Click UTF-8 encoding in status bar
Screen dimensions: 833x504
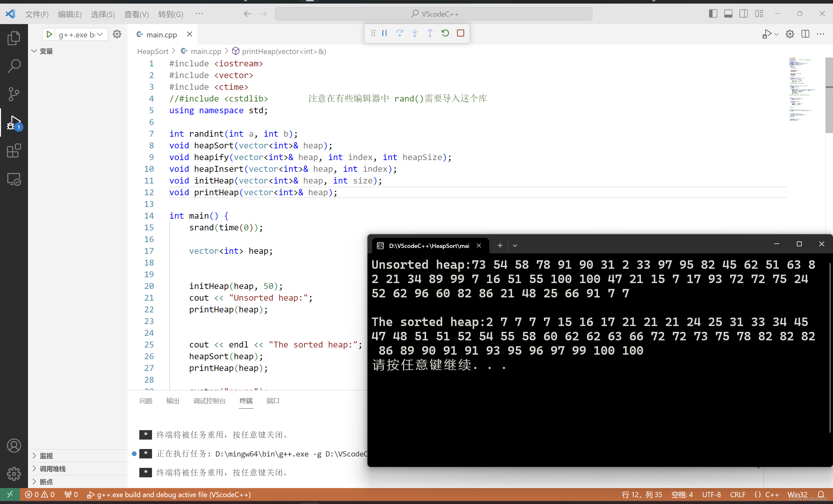711,495
